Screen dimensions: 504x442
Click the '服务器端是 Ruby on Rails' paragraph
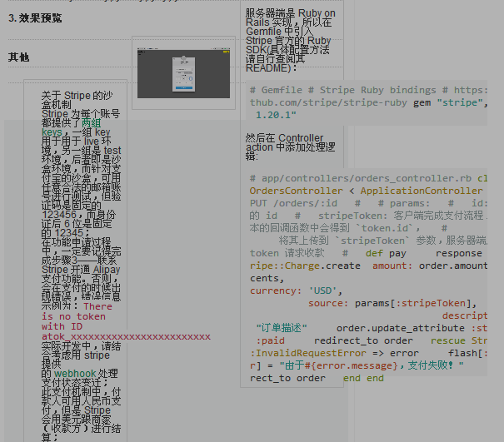pyautogui.click(x=290, y=41)
